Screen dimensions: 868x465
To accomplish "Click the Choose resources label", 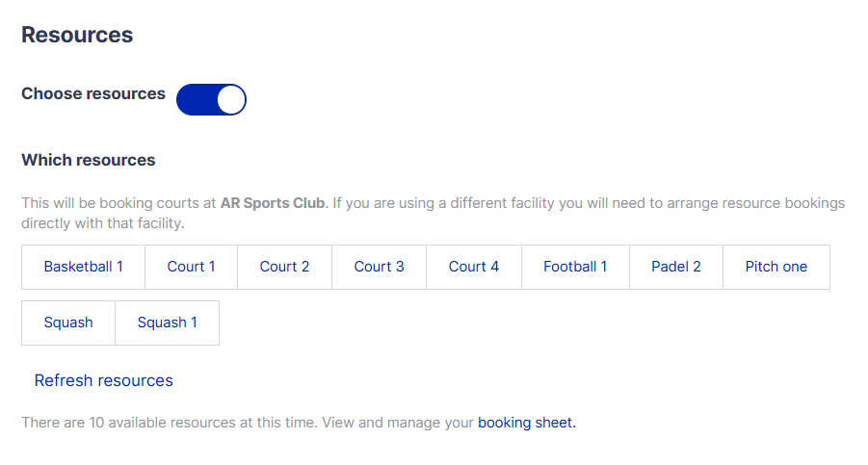I will [x=93, y=94].
